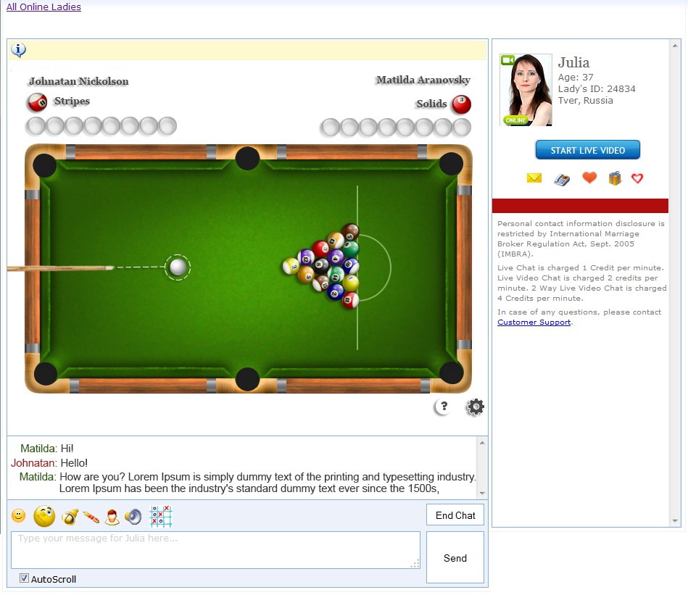Click the resize grip of the message box
Screen dimensions: 688x616
pyautogui.click(x=415, y=564)
